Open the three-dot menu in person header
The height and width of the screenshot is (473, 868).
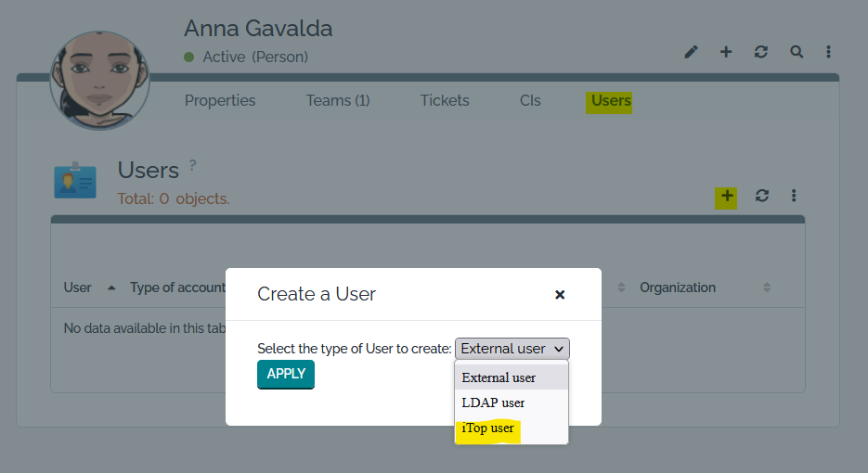pyautogui.click(x=828, y=52)
